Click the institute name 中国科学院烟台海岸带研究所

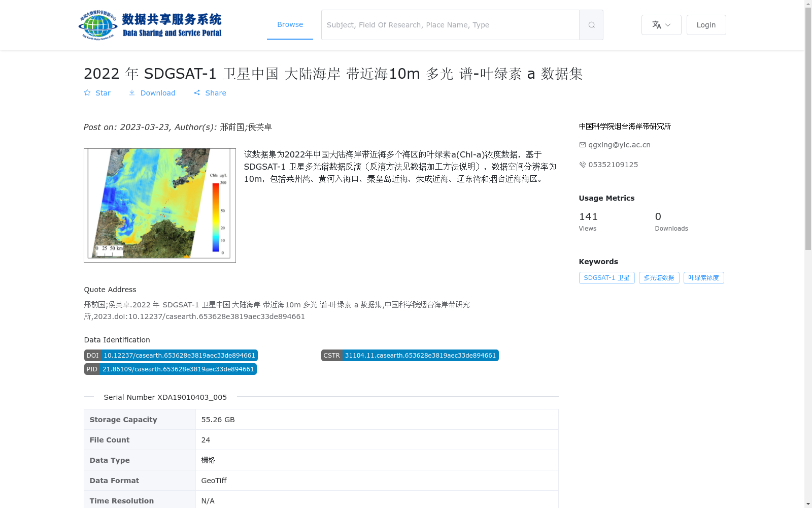625,126
